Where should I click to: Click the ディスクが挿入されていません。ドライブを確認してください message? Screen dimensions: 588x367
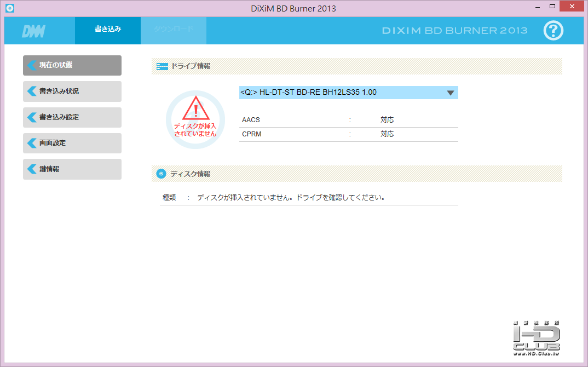pyautogui.click(x=291, y=197)
